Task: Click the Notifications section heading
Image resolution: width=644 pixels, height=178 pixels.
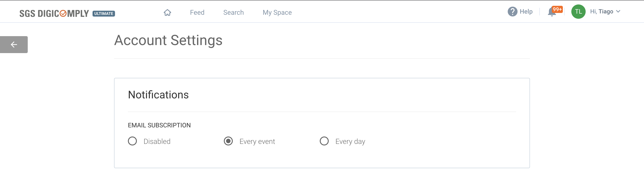Action: point(158,95)
